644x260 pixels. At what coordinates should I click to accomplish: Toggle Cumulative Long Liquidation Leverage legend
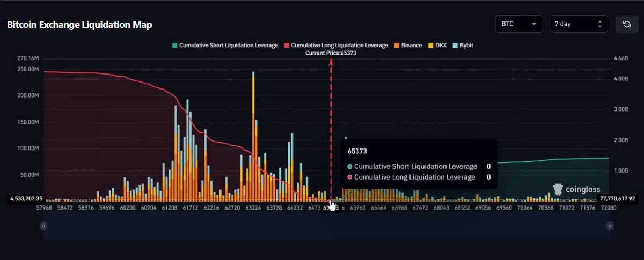[x=336, y=46]
